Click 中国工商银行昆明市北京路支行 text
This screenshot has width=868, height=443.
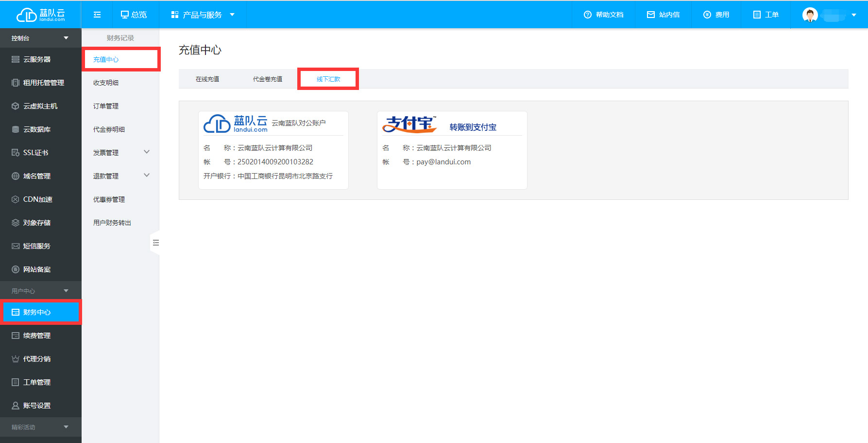coord(285,176)
